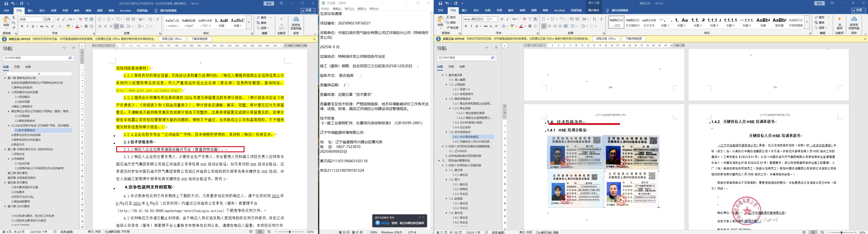Click 了解详细信息 button in right Word

(634, 39)
